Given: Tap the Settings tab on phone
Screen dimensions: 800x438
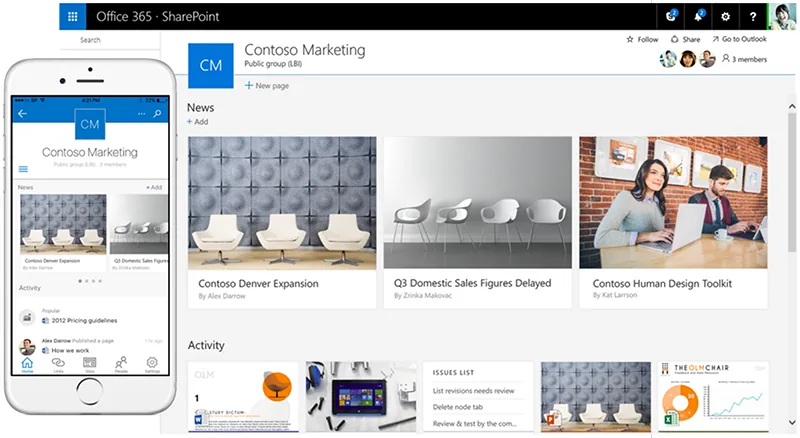Looking at the screenshot, I should tap(152, 364).
